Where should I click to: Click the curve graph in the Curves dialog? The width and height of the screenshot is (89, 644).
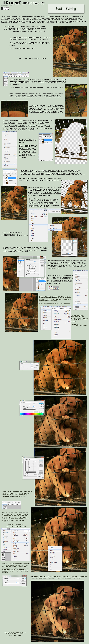[x=31, y=466]
